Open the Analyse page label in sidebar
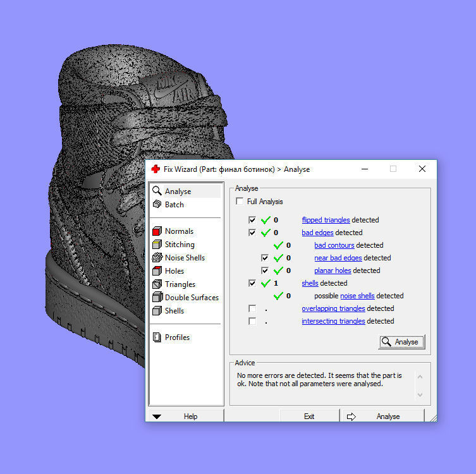This screenshot has height=474, width=476. click(x=178, y=191)
